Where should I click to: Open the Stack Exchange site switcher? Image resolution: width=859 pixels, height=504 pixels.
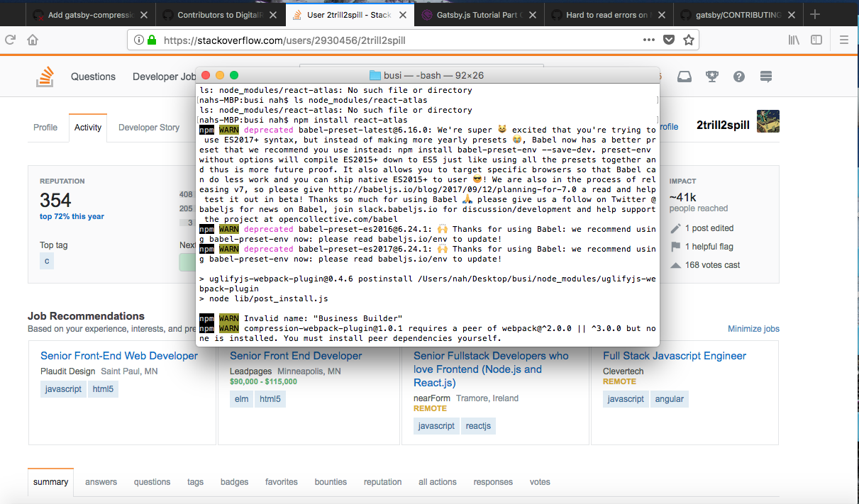[766, 77]
